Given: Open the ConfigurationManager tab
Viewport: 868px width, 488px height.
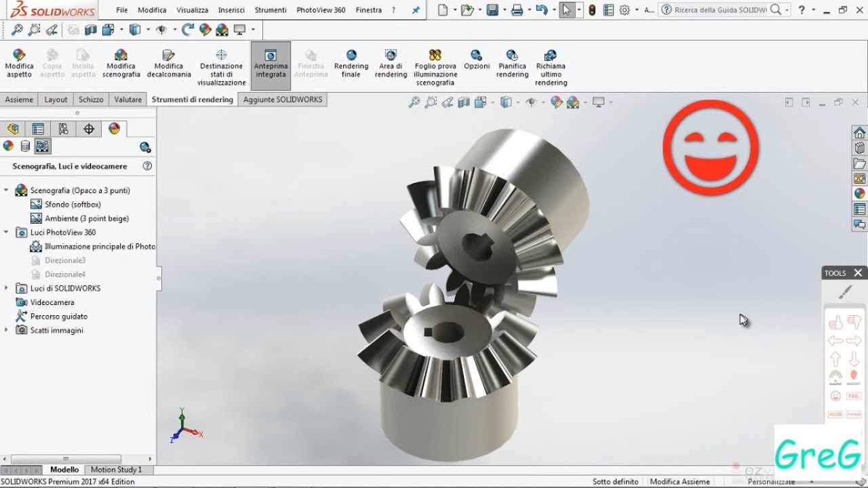Looking at the screenshot, I should point(63,129).
